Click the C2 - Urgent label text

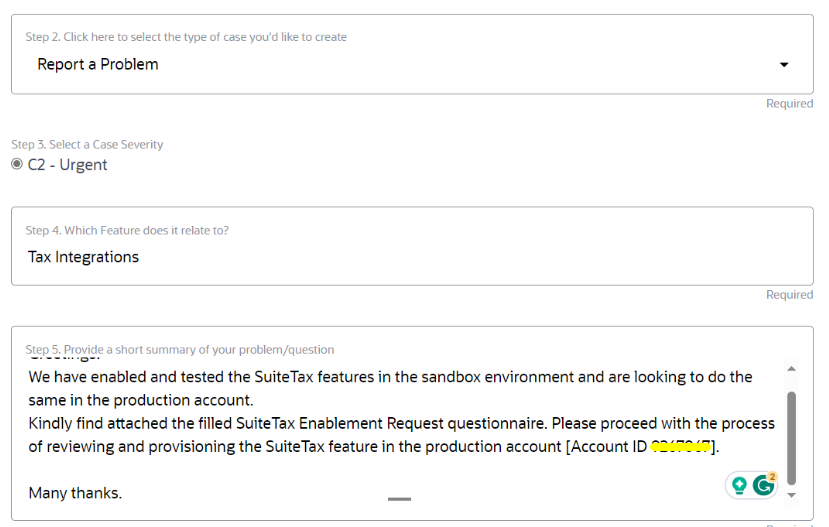(67, 164)
